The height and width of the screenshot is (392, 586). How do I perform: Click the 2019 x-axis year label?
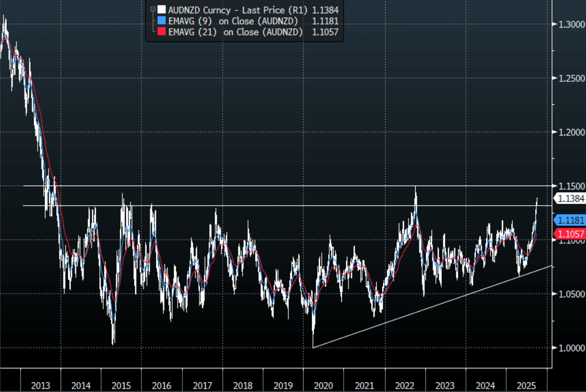[x=283, y=385]
